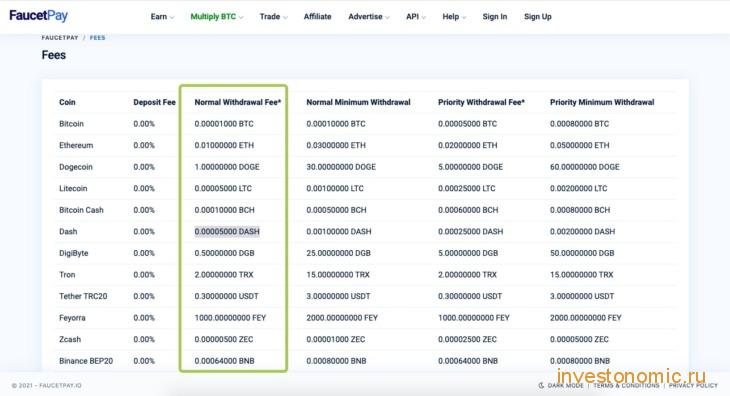Screen dimensions: 730x396
Task: Click the 0.03000000 ETH minimum withdrawal
Action: tap(336, 145)
